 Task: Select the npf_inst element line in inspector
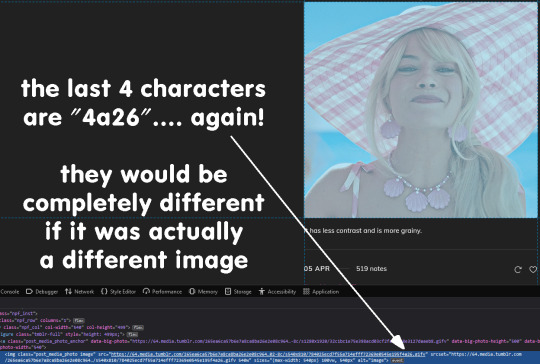click(x=18, y=314)
